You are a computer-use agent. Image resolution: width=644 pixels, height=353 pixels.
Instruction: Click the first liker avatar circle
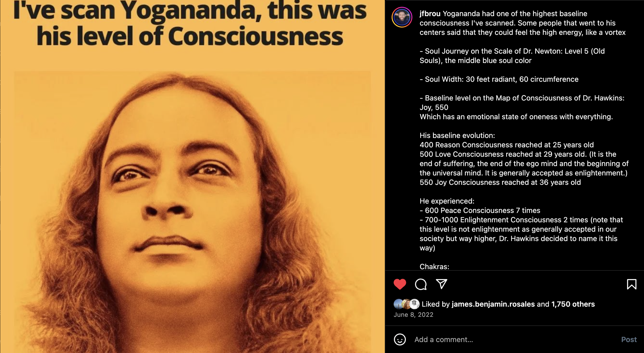(x=398, y=304)
